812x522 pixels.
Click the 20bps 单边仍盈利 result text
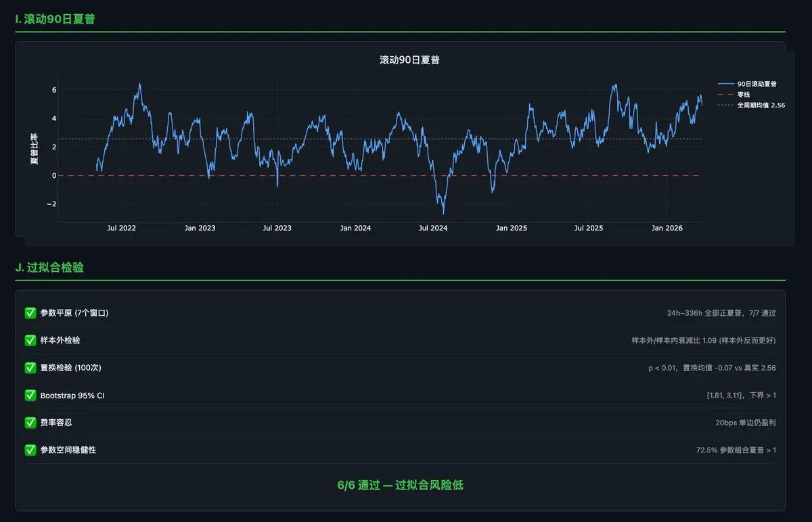[746, 423]
